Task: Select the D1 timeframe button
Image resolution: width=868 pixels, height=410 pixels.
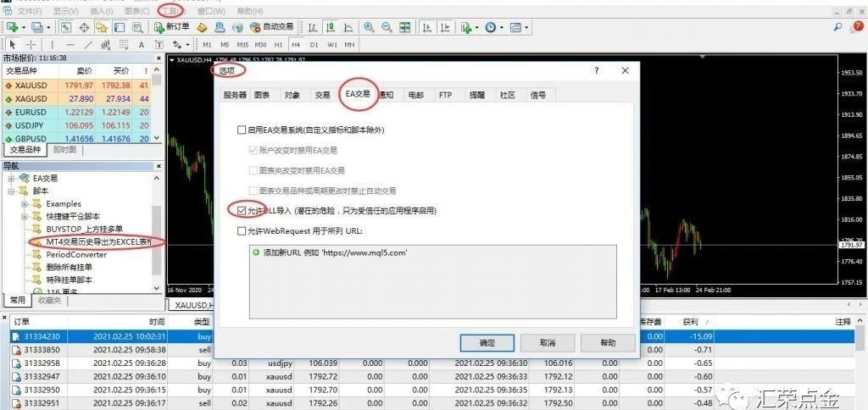Action: click(x=314, y=45)
